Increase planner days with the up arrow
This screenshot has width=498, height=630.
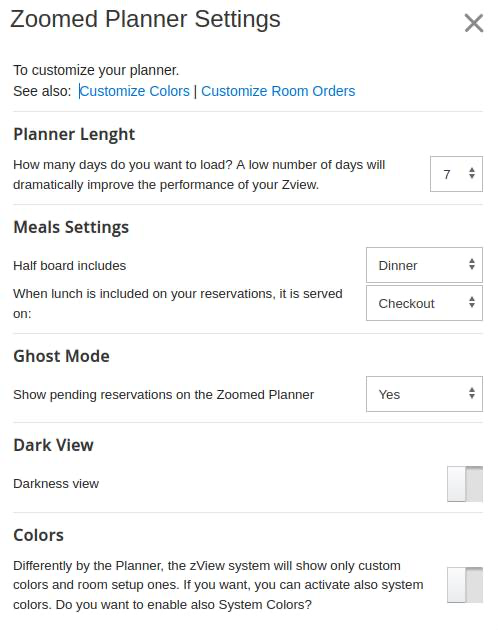pos(472,170)
